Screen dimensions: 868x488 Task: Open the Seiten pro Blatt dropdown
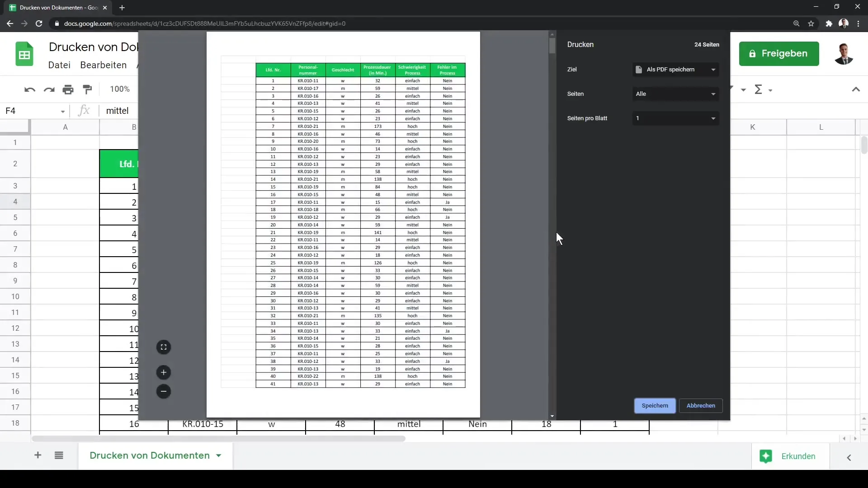tap(675, 118)
